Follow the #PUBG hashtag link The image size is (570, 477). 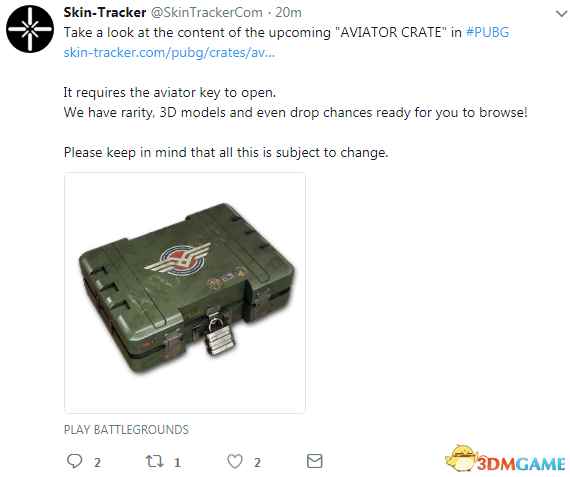point(487,32)
